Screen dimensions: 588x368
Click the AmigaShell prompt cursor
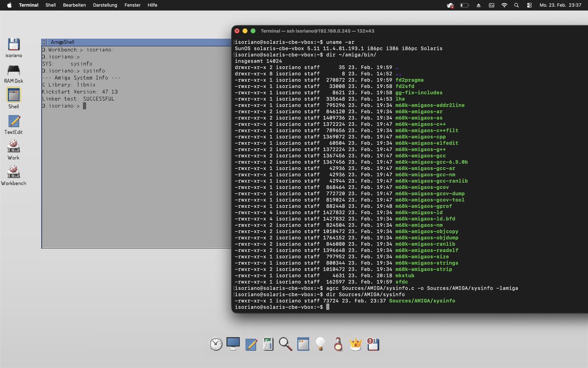[x=84, y=106]
